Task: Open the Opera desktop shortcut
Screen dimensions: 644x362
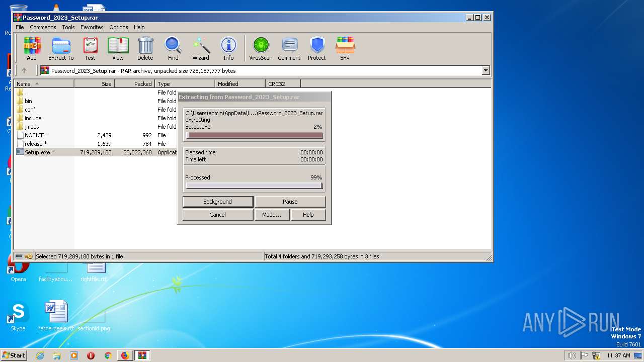Action: point(18,268)
